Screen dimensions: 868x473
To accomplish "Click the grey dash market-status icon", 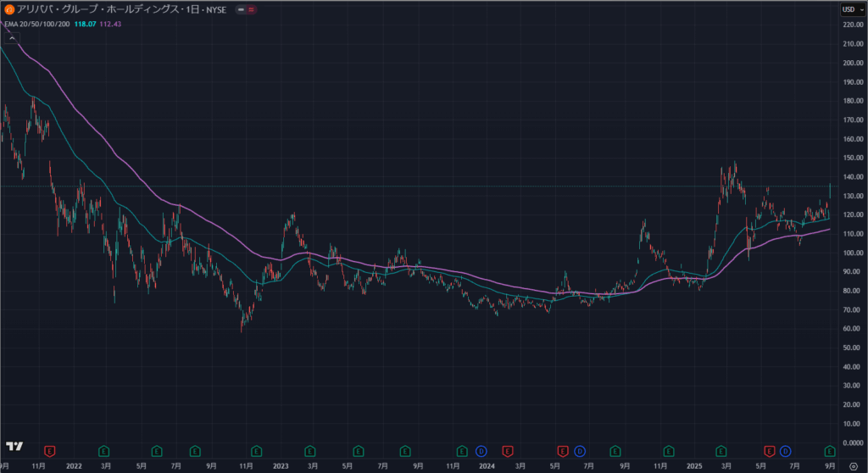I will pyautogui.click(x=241, y=9).
